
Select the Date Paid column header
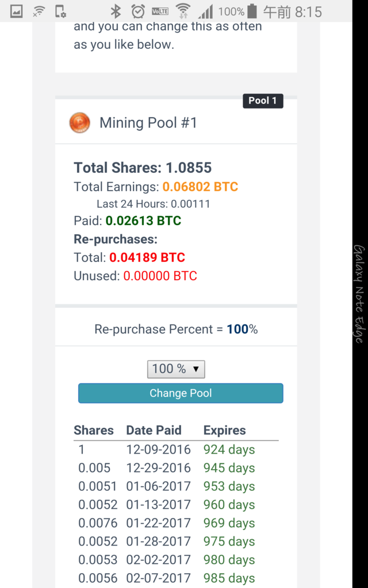click(154, 430)
